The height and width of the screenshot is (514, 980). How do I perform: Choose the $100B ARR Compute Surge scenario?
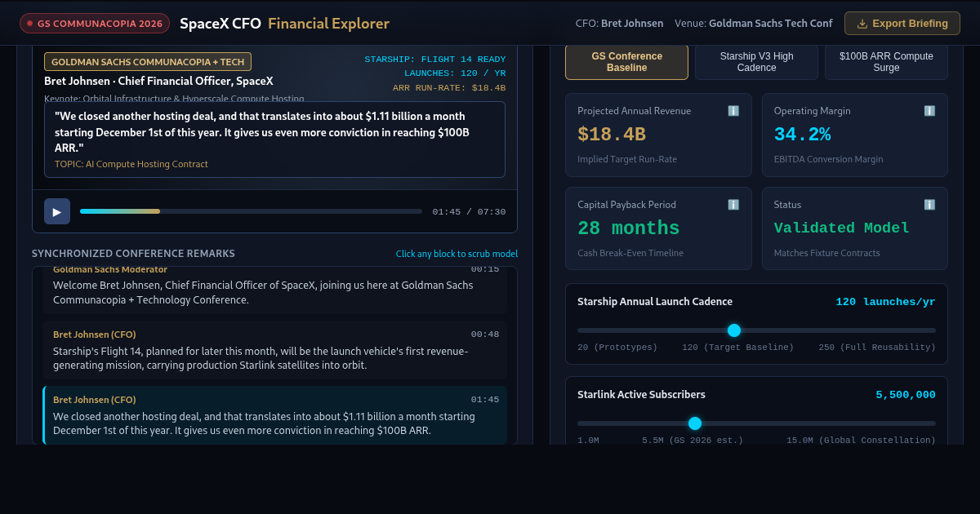886,62
